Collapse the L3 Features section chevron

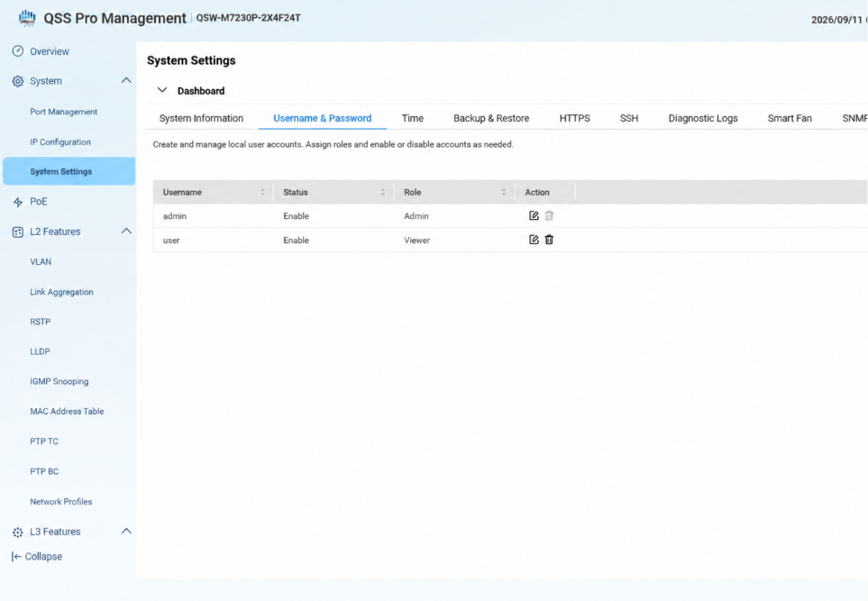pos(126,531)
